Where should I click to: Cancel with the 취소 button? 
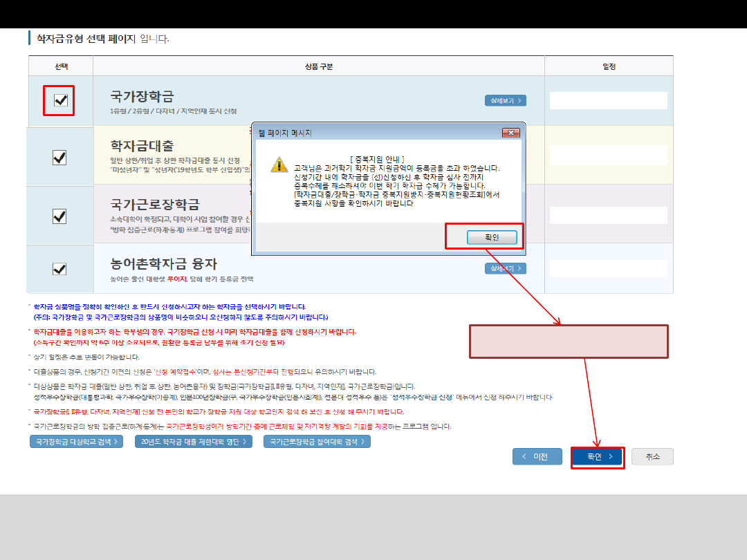(652, 457)
